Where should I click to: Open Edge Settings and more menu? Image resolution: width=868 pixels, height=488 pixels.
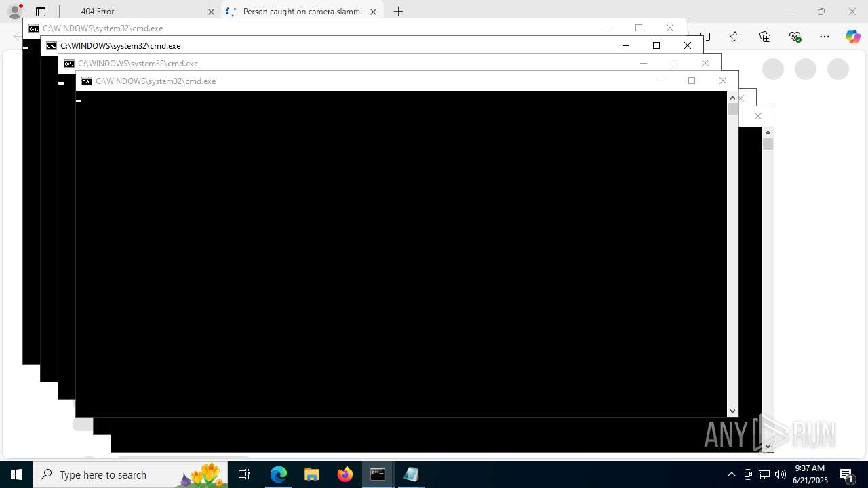825,37
